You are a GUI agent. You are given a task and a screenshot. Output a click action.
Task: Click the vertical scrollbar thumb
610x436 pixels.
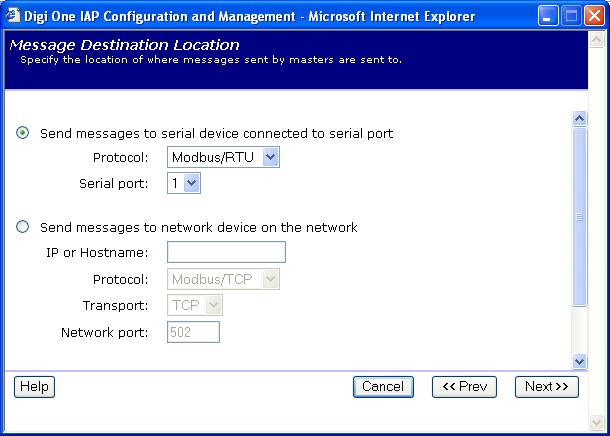tap(579, 215)
